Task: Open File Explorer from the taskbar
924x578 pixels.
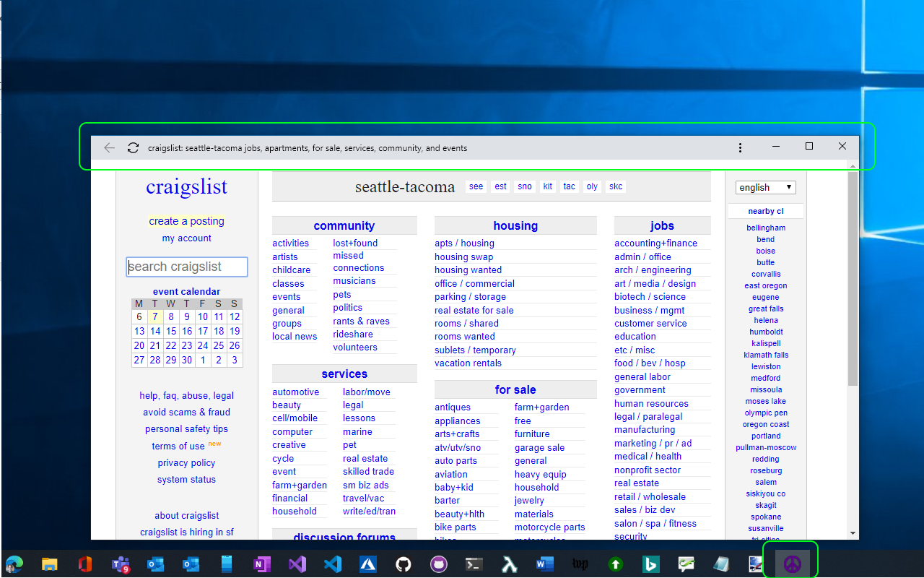Action: 49,564
